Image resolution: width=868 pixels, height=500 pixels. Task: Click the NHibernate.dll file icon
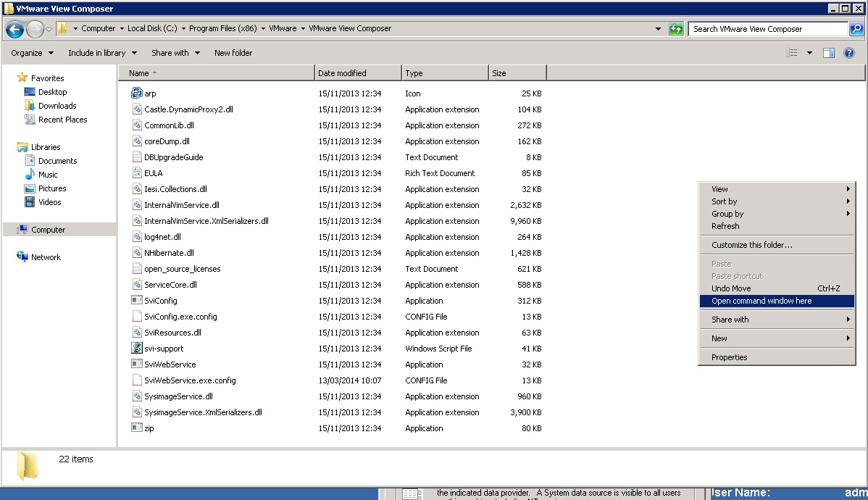[x=137, y=252]
